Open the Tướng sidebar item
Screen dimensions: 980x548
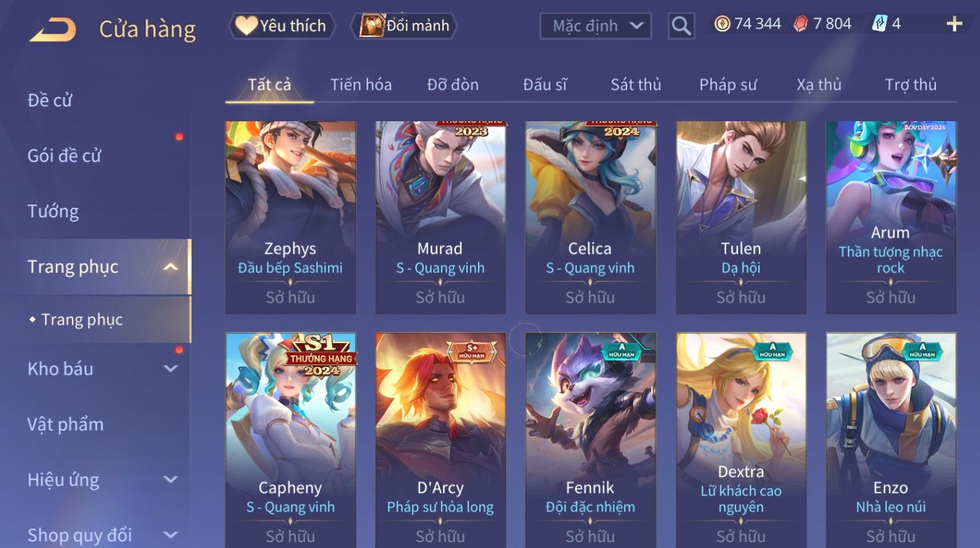53,211
